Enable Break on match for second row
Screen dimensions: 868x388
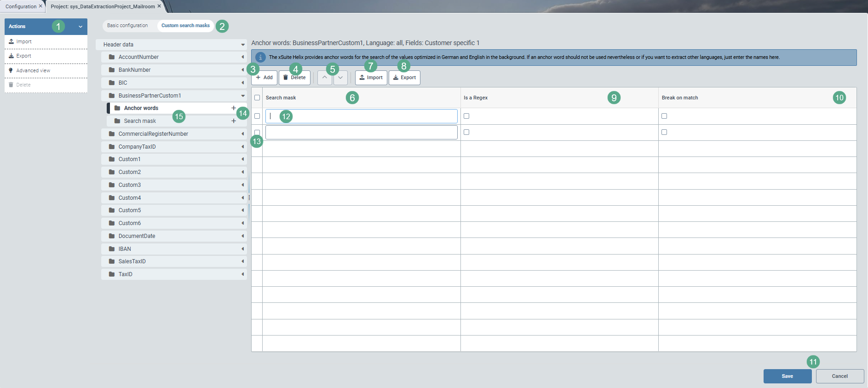[x=664, y=132]
